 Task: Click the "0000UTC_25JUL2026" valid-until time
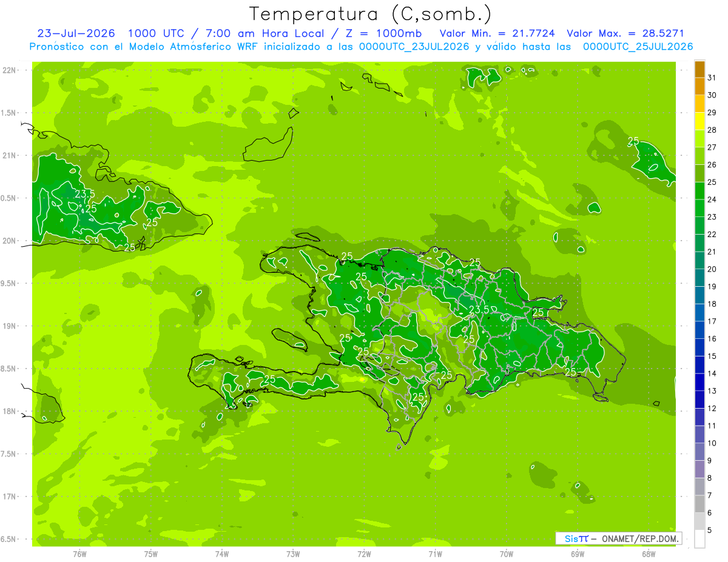[x=638, y=47]
